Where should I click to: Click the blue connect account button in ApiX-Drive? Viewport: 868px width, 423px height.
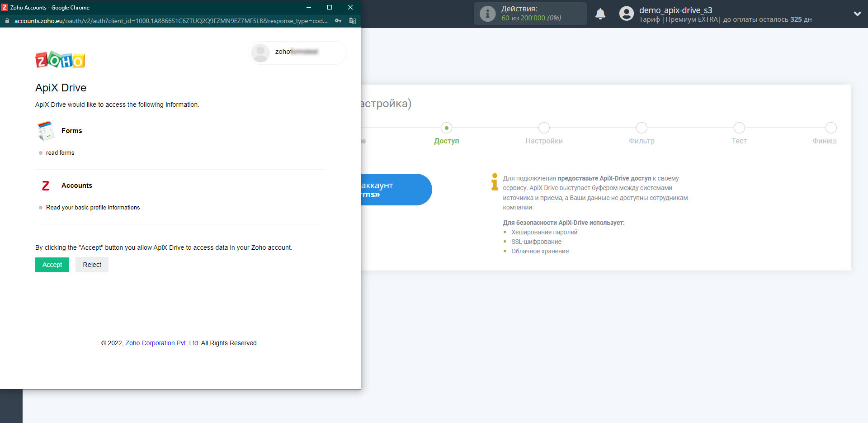pos(396,190)
